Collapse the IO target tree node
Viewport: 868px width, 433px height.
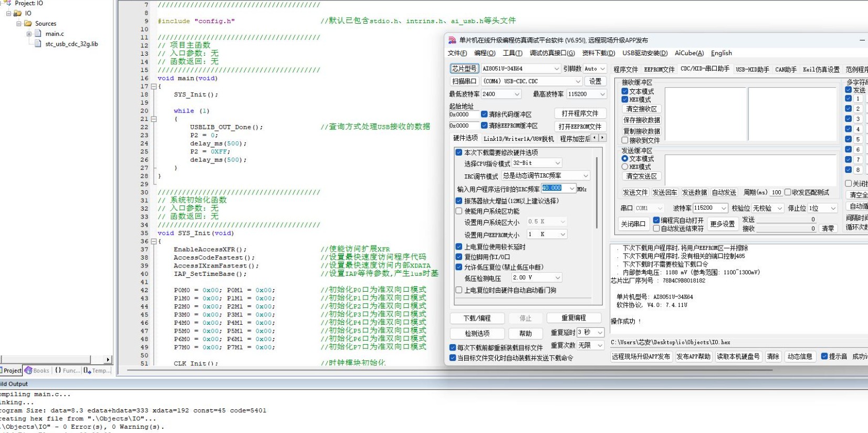click(x=8, y=13)
